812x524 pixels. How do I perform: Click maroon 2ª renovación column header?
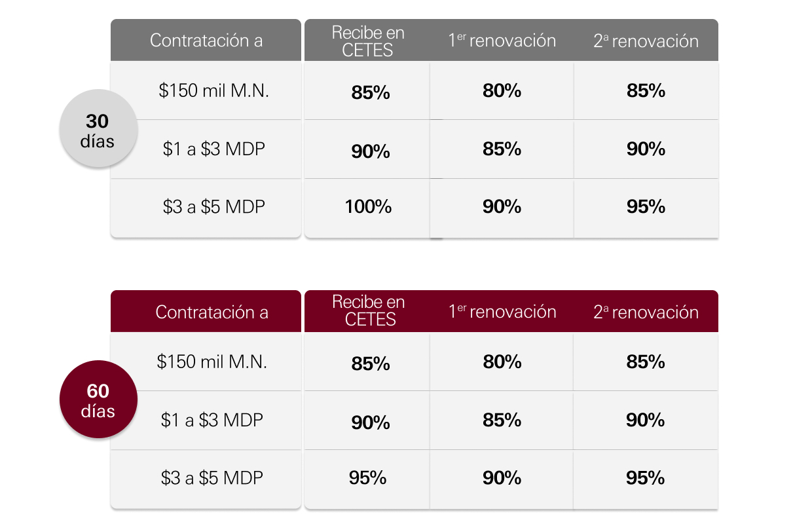click(x=646, y=312)
